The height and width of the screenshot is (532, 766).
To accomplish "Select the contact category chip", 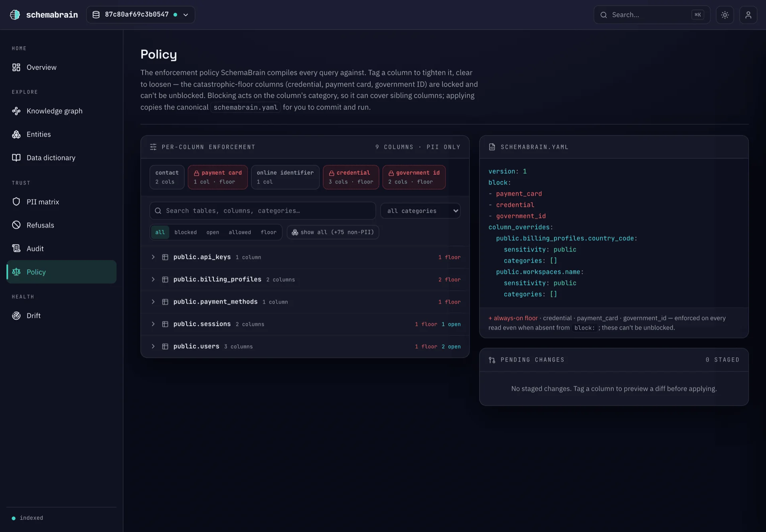I will [167, 177].
